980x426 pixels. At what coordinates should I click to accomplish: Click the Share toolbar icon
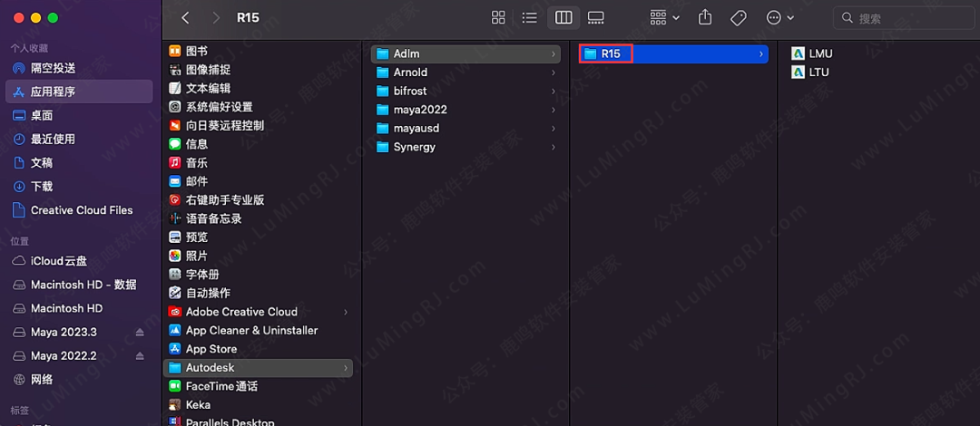[x=705, y=18]
